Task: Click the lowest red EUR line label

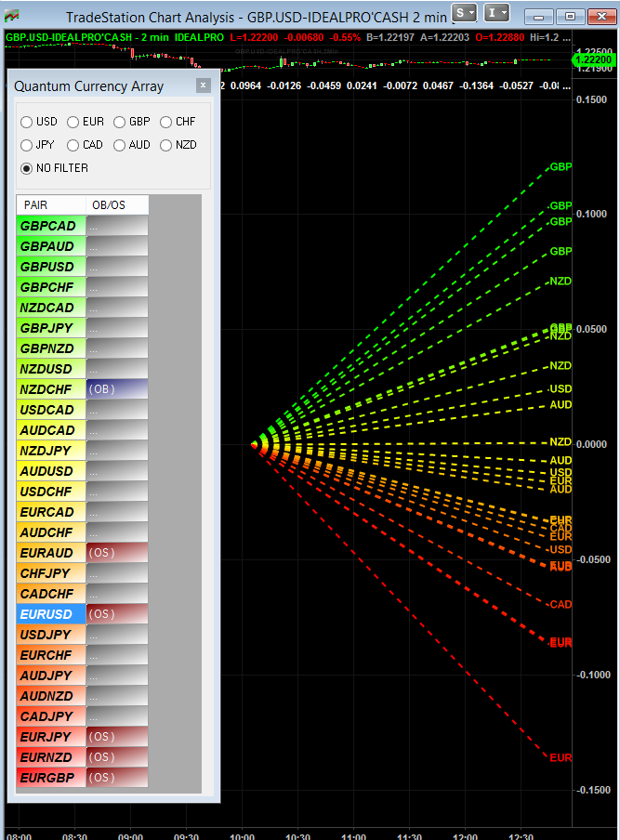Action: point(561,757)
